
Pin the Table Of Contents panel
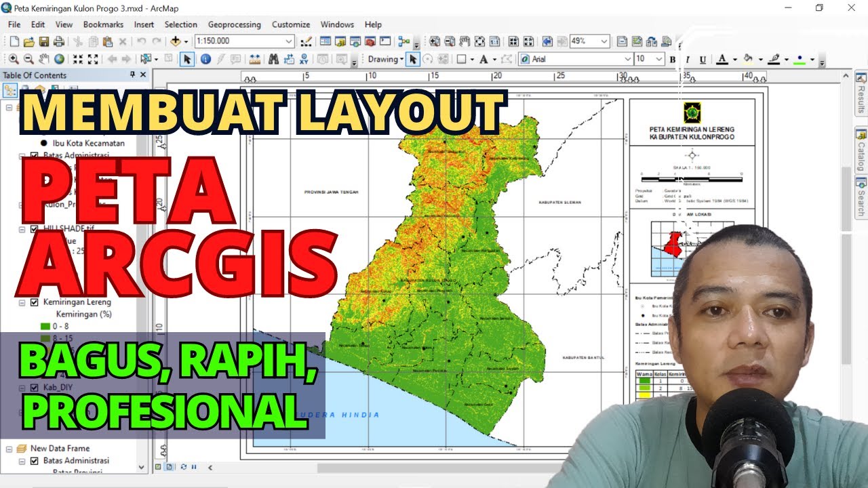(x=132, y=75)
